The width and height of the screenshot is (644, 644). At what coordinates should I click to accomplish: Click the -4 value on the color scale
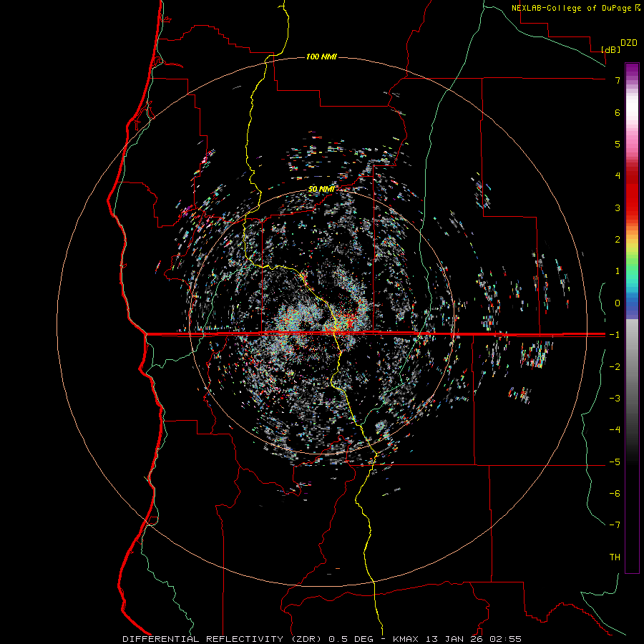pos(615,430)
